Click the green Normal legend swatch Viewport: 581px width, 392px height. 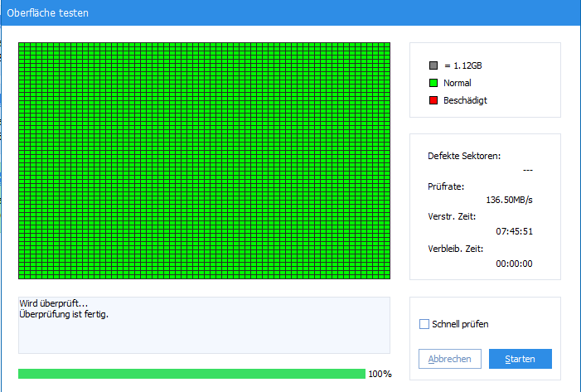coord(433,83)
